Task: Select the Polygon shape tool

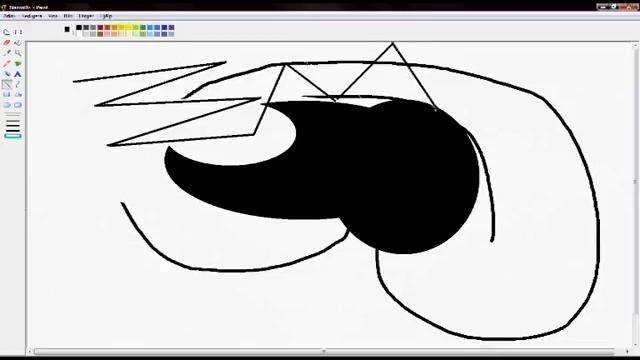Action: (18, 95)
